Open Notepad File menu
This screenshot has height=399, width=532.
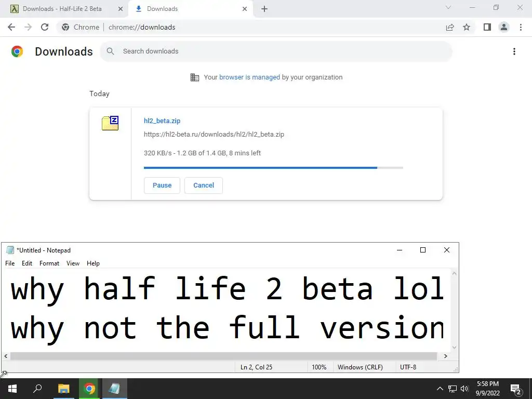pyautogui.click(x=10, y=263)
